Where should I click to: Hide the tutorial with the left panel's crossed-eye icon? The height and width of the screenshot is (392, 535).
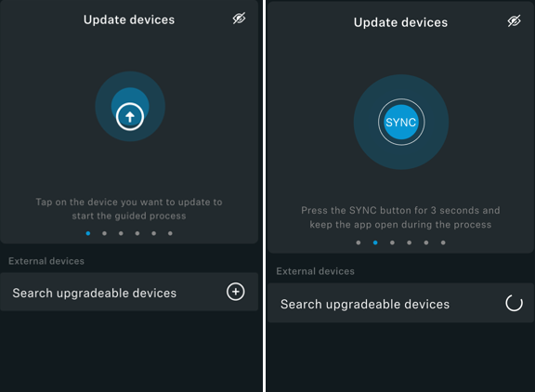pos(239,19)
